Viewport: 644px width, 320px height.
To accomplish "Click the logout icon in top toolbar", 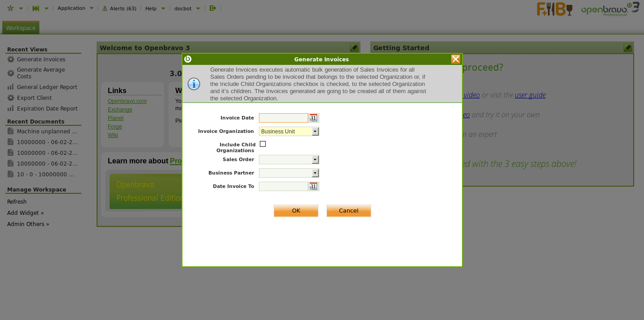I will [x=213, y=8].
